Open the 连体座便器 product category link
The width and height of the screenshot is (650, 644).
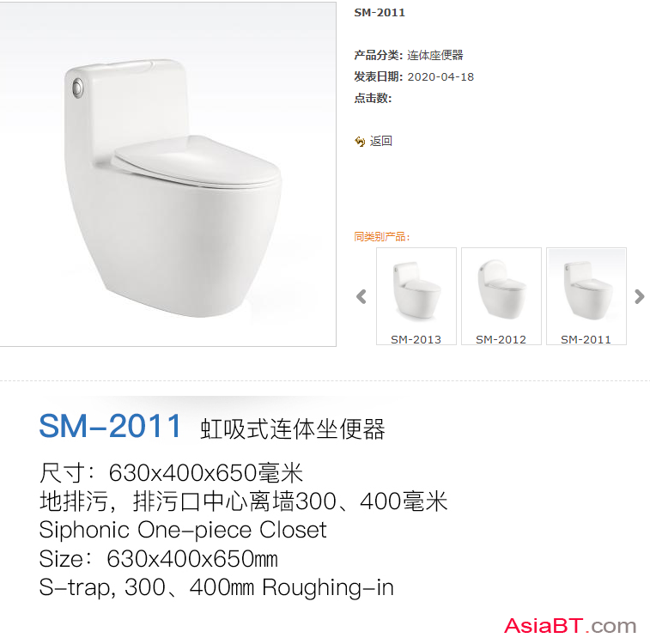(x=434, y=55)
